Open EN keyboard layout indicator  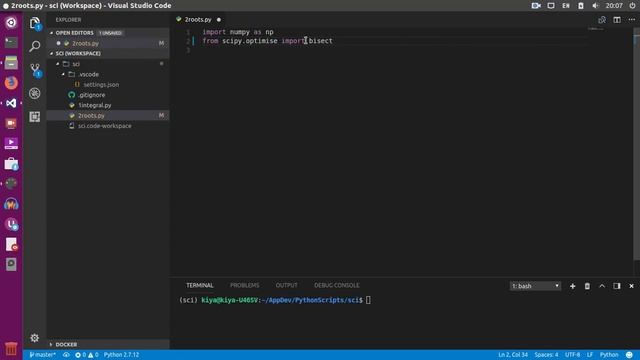[x=566, y=6]
